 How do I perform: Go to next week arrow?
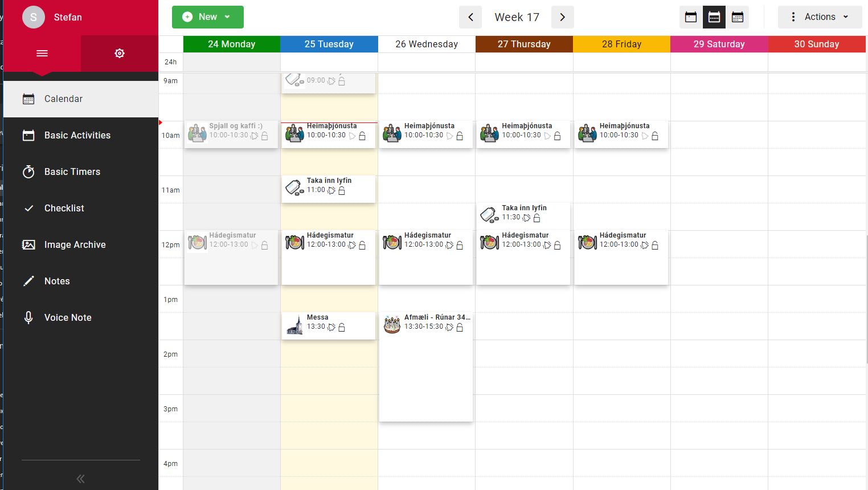[562, 17]
